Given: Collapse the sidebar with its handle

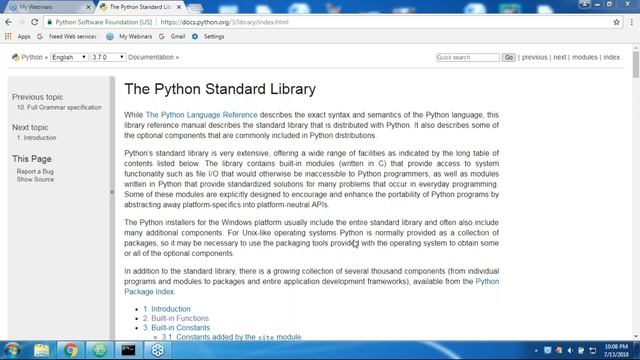Looking at the screenshot, I should (112, 192).
